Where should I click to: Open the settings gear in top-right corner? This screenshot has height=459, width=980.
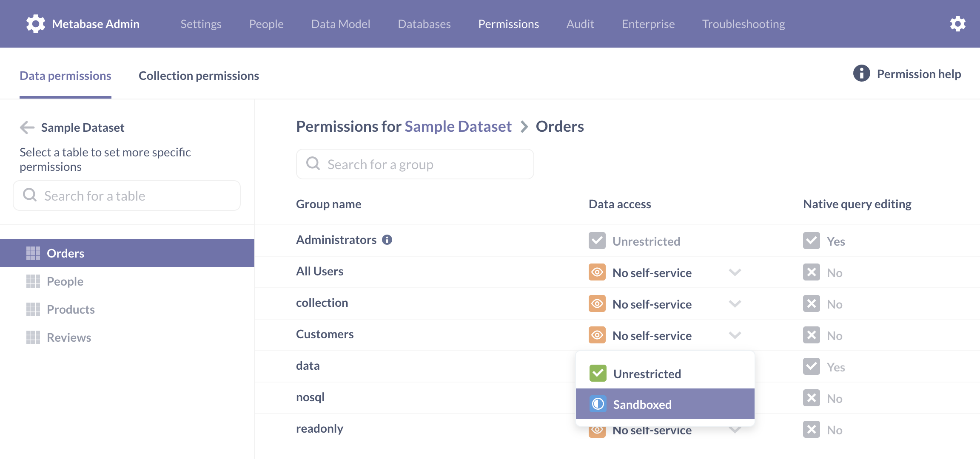coord(958,24)
